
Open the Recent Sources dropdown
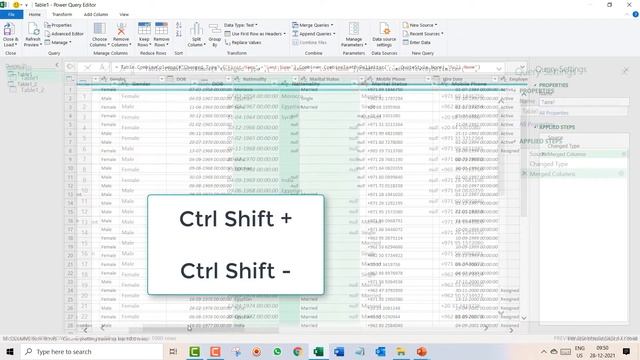pyautogui.click(x=423, y=34)
